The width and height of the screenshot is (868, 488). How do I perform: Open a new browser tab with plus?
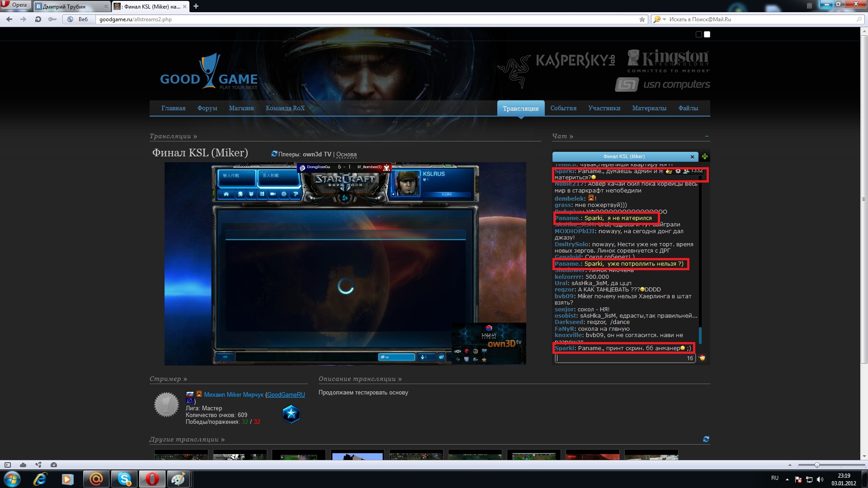pyautogui.click(x=196, y=6)
